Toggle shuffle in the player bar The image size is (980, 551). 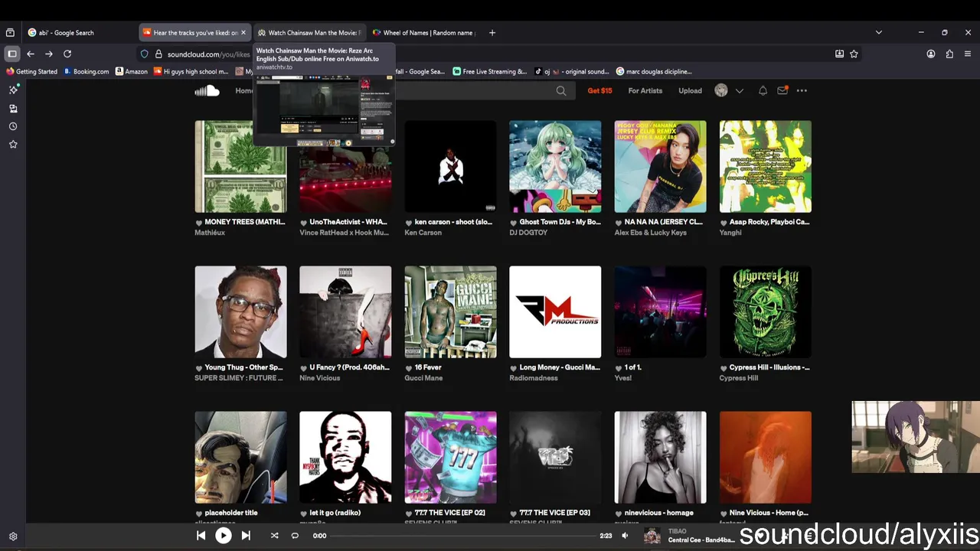[274, 536]
